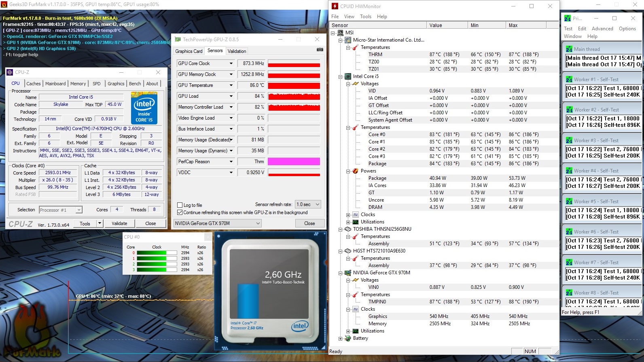The image size is (644, 362).
Task: Open the GPU-Z Validation tab
Action: tap(237, 51)
